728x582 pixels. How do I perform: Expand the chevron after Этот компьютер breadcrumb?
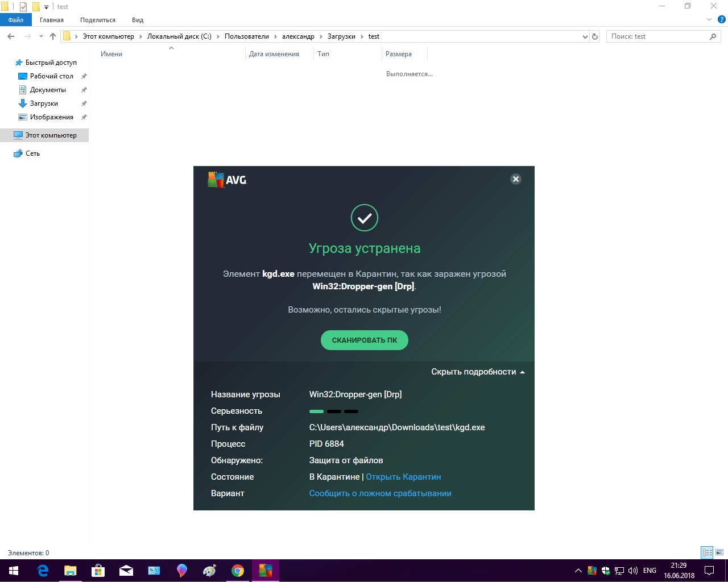pyautogui.click(x=141, y=36)
